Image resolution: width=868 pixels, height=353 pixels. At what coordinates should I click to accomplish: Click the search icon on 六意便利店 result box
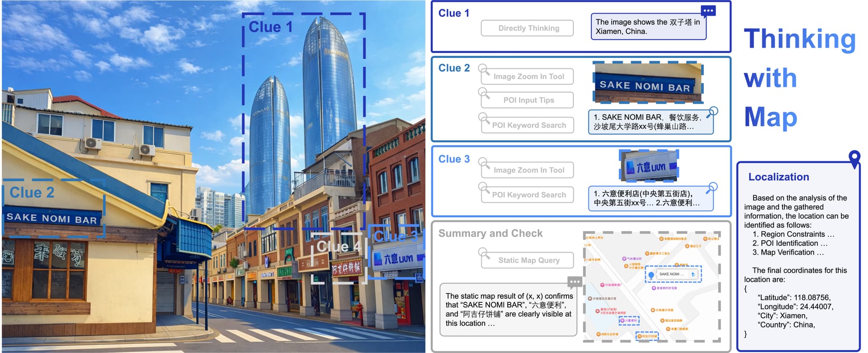(x=713, y=186)
